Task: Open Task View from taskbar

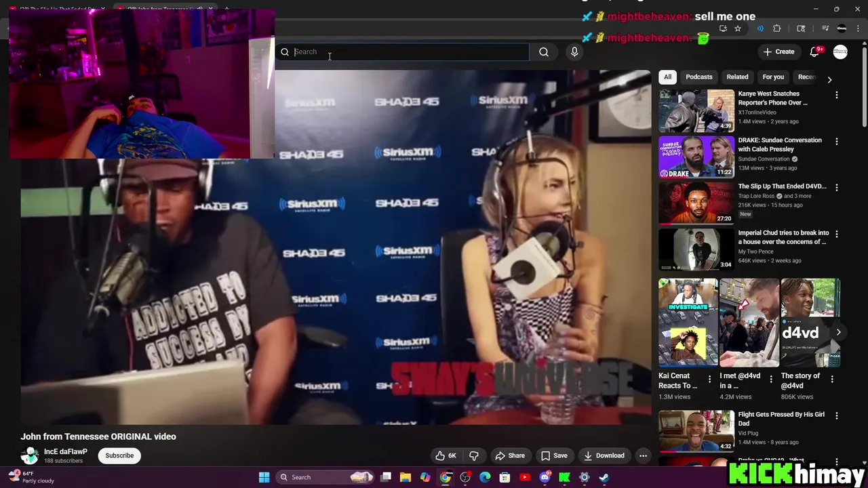Action: [x=386, y=477]
